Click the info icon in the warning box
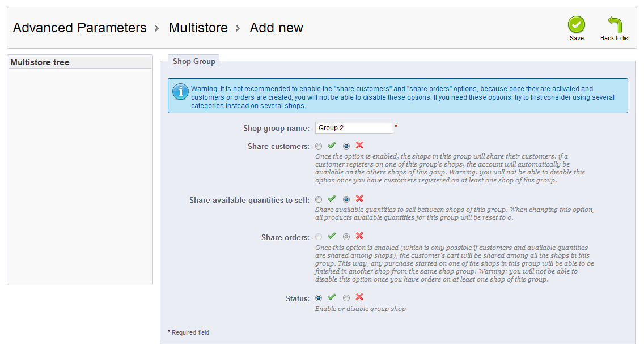This screenshot has height=354, width=644. [180, 92]
